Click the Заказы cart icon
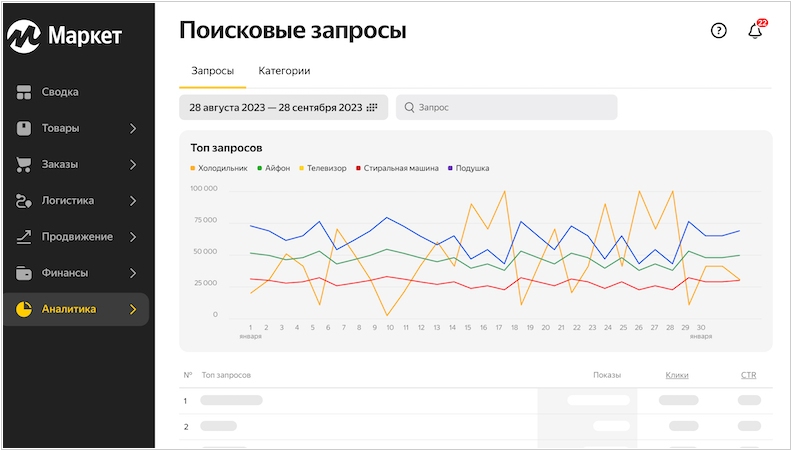791x450 pixels. tap(24, 164)
